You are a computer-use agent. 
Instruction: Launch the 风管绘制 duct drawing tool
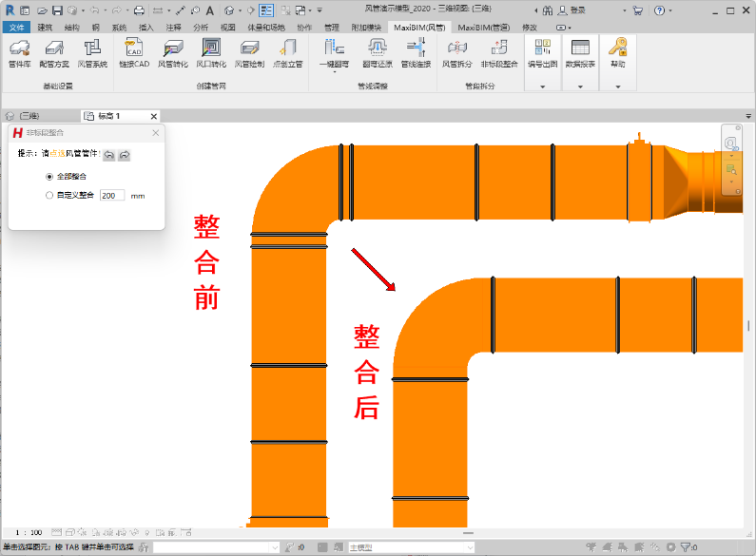pyautogui.click(x=248, y=53)
